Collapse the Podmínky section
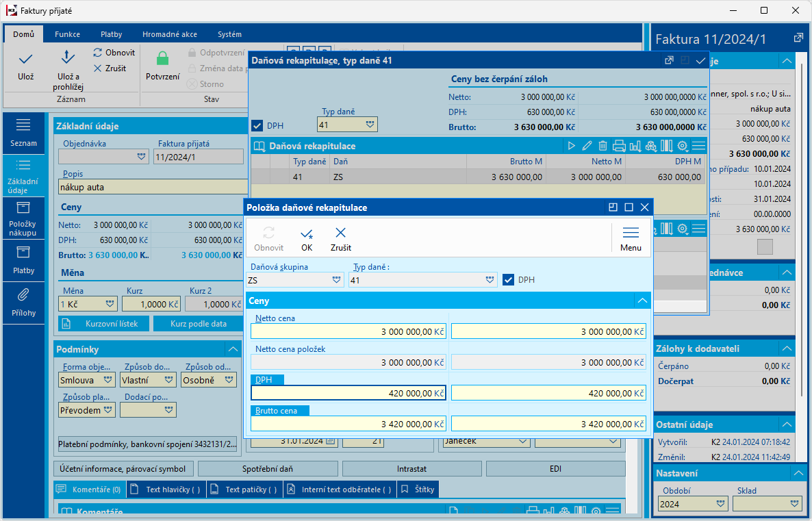The width and height of the screenshot is (812, 521). 233,349
